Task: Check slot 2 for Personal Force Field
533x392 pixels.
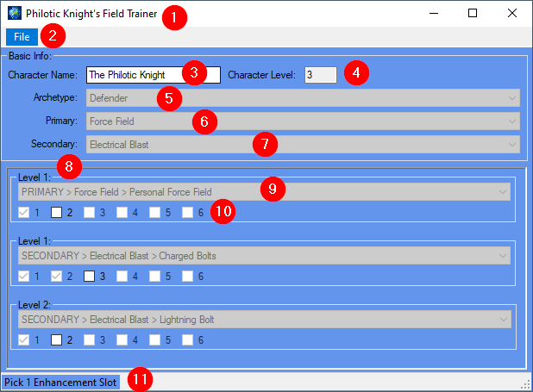Action: [56, 213]
